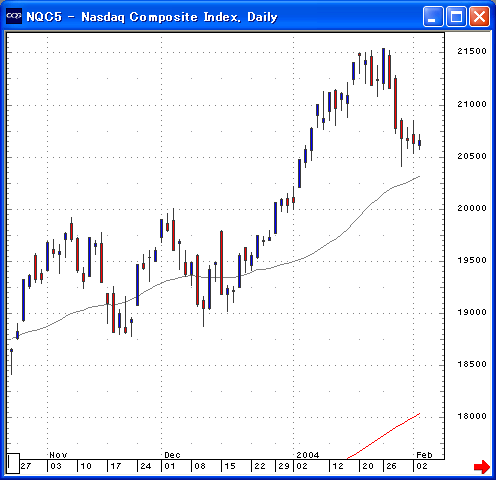Select the 18500 price axis label
Image resolution: width=496 pixels, height=480 pixels.
(472, 364)
